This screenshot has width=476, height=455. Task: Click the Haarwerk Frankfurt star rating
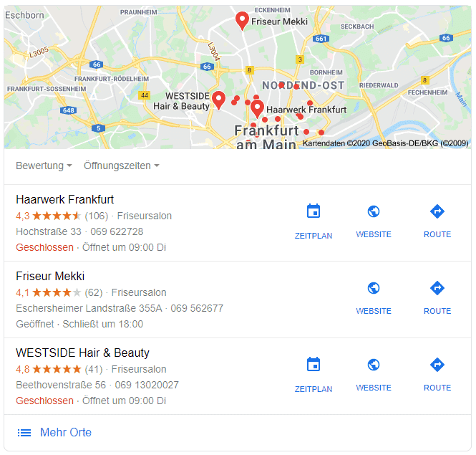click(57, 216)
